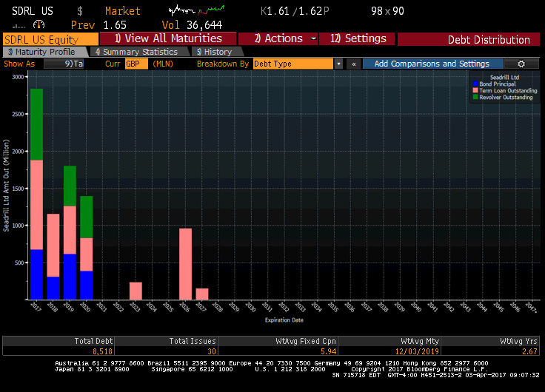Click the green segment of the 2019 bar

(70, 186)
